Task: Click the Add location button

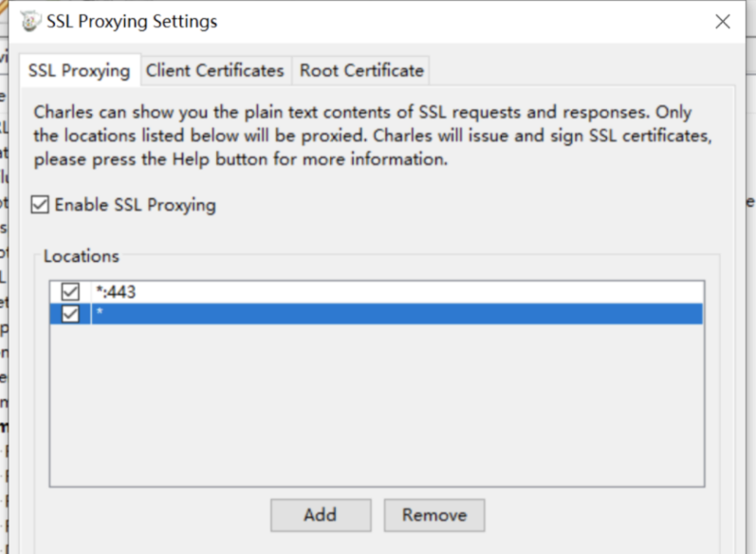Action: (321, 515)
